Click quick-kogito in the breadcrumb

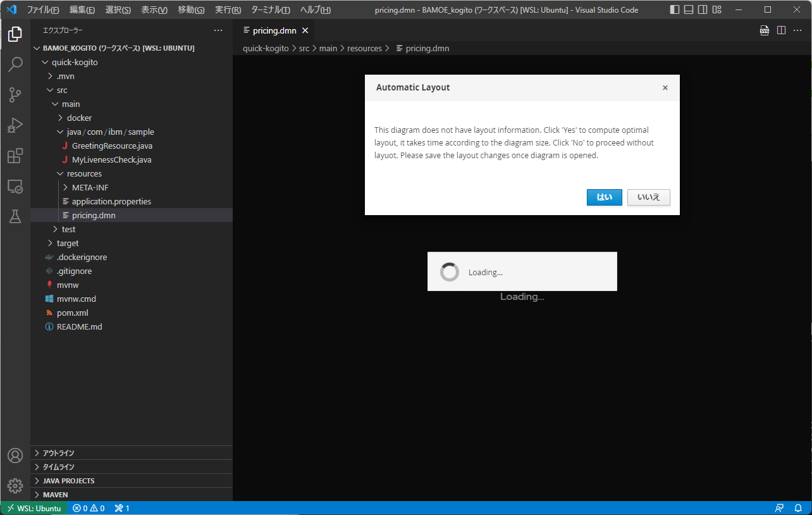tap(266, 48)
